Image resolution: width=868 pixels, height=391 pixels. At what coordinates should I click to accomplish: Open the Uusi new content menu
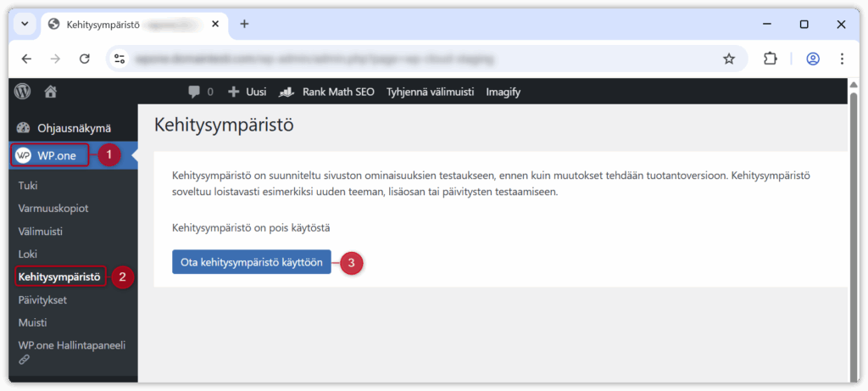248,92
